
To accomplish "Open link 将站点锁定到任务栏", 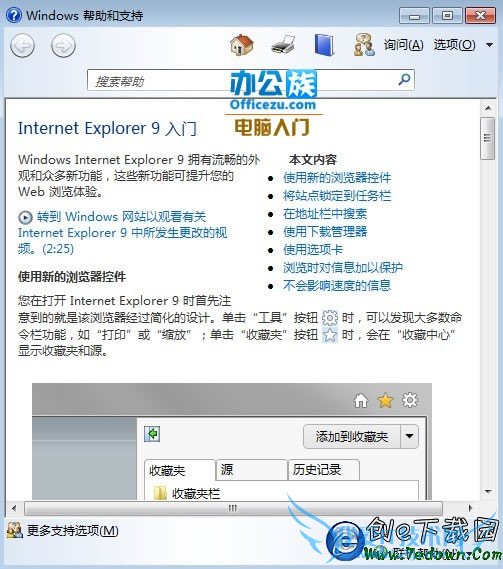I will coord(337,196).
